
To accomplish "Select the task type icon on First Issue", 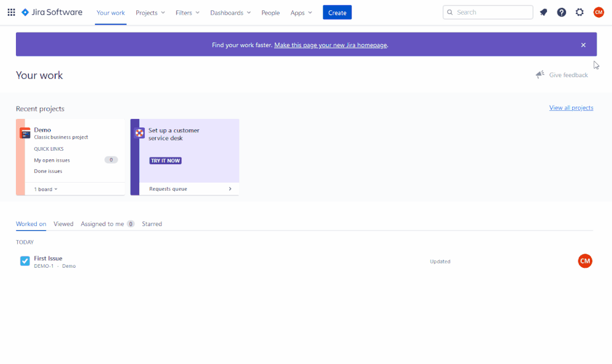I will [25, 260].
